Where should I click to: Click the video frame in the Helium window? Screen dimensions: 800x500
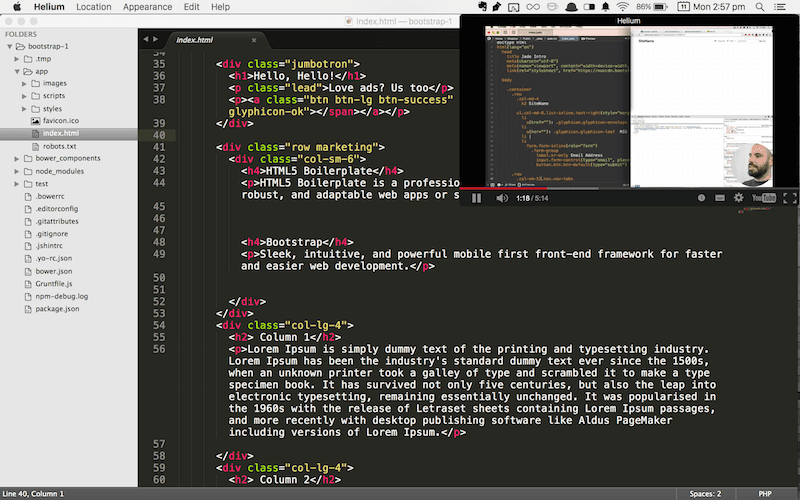(x=629, y=107)
